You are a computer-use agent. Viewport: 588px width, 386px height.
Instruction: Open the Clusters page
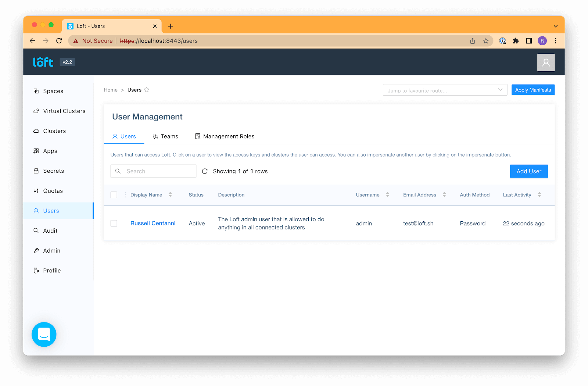click(x=54, y=131)
